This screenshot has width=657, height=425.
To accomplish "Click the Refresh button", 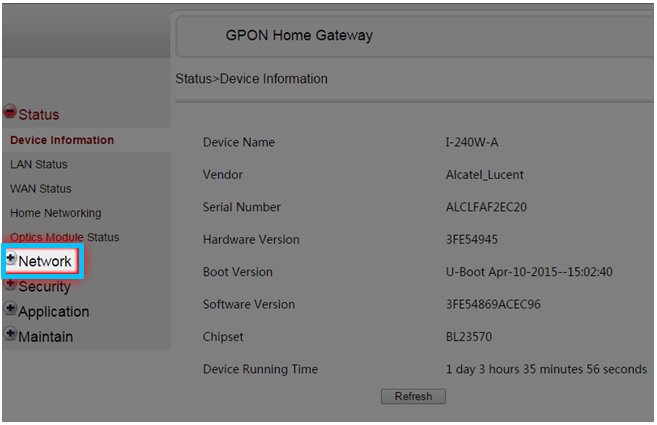I will [413, 396].
